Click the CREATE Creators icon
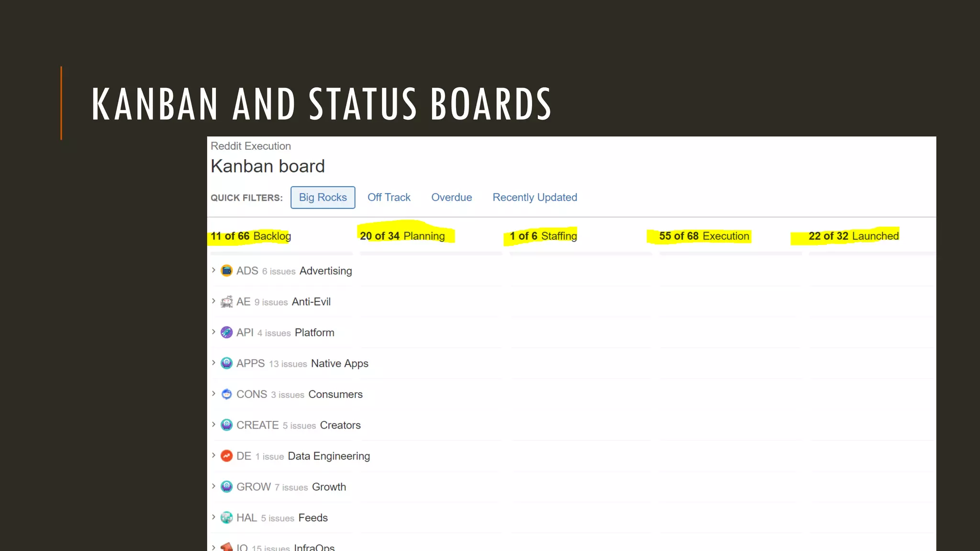This screenshot has width=980, height=551. pos(226,425)
